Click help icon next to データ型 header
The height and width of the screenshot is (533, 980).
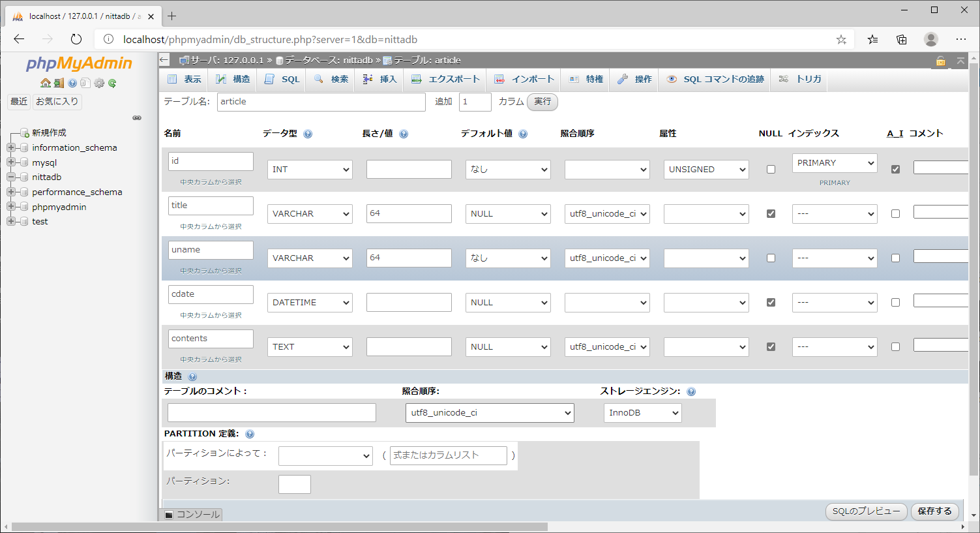[x=308, y=134]
